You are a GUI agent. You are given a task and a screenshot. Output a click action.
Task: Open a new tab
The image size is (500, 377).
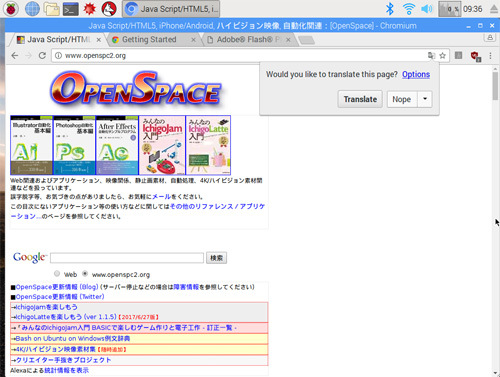point(306,40)
